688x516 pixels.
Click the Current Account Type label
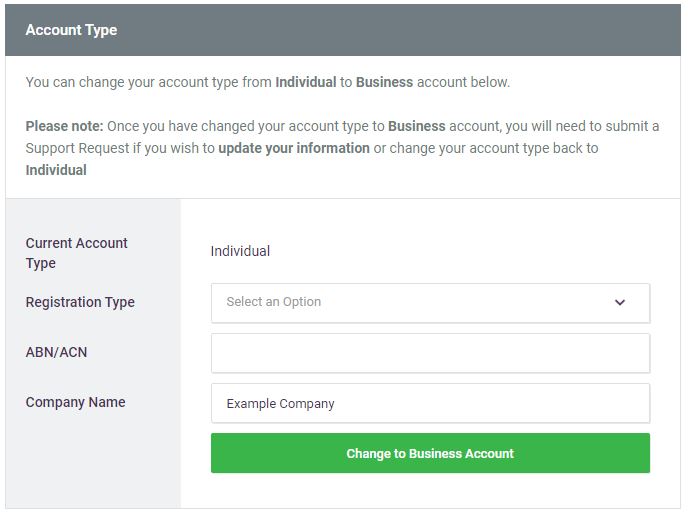tap(76, 253)
